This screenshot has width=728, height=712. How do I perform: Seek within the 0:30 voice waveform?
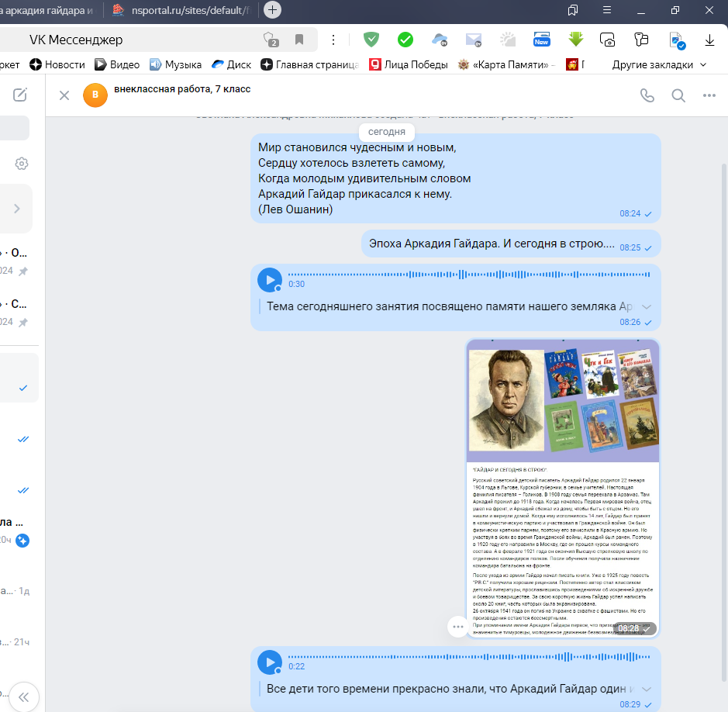pos(469,275)
